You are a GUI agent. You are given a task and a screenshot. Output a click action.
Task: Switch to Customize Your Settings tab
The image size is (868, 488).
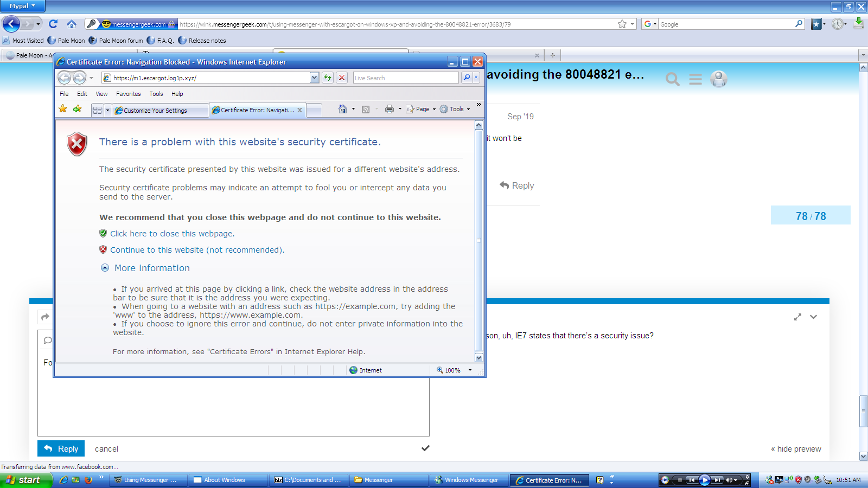coord(161,110)
